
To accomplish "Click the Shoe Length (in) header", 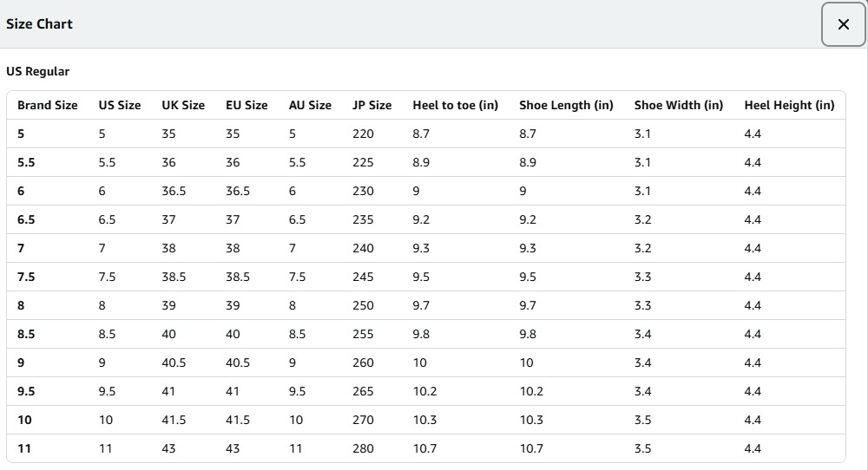I will [566, 105].
